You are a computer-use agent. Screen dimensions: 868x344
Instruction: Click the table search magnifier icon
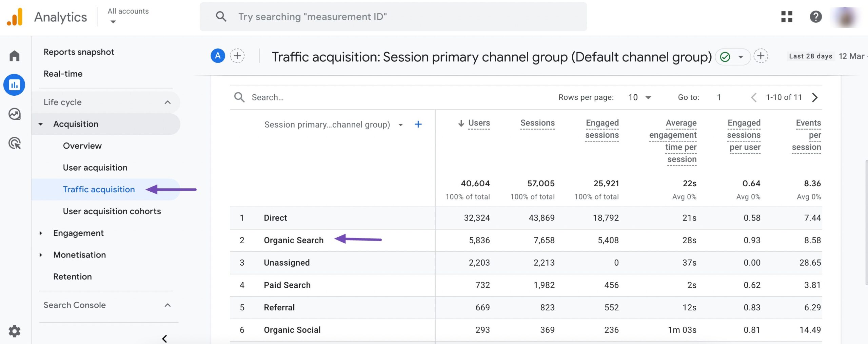click(x=239, y=97)
